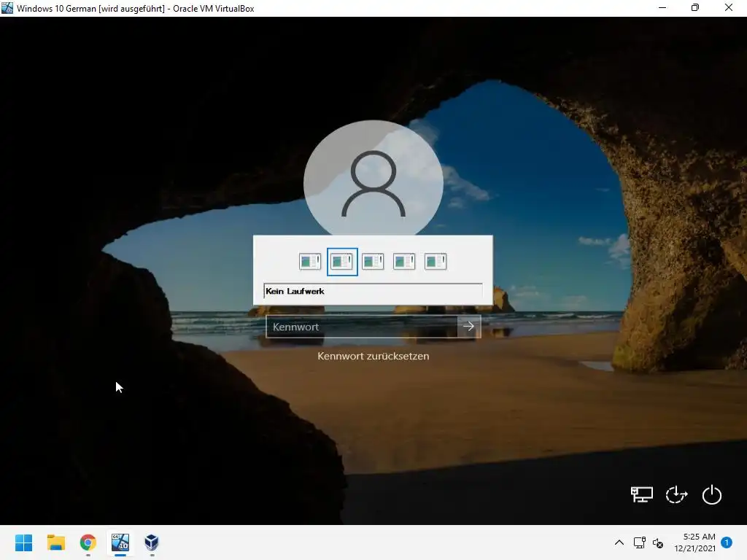Click the 'Kein Laufwerk' label field
The image size is (747, 560).
pyautogui.click(x=373, y=291)
